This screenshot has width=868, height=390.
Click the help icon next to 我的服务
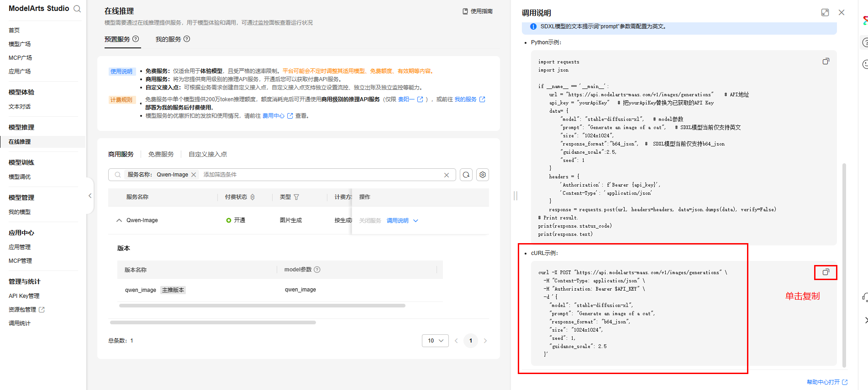point(187,39)
